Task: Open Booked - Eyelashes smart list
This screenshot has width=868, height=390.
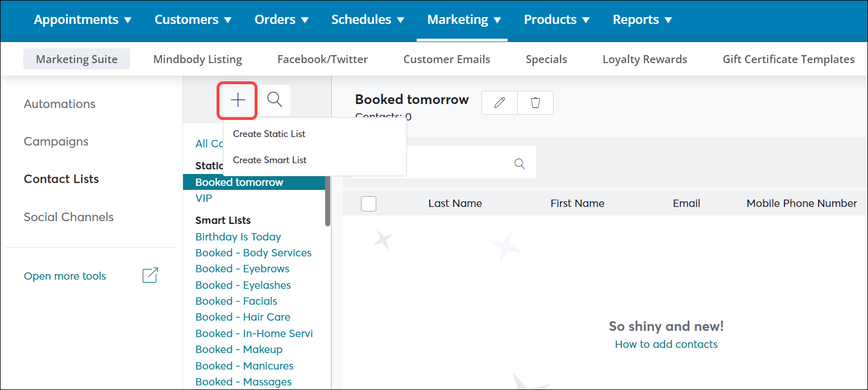Action: coord(243,285)
